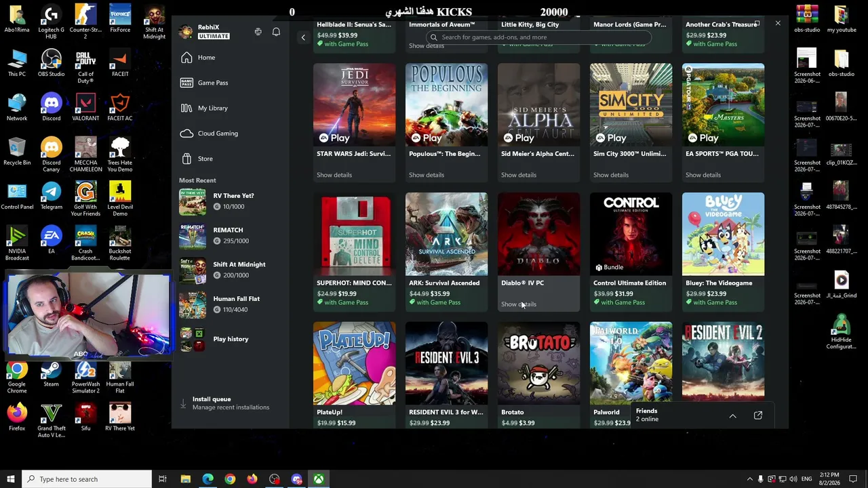The image size is (868, 488).
Task: Open Play history
Action: click(x=231, y=339)
